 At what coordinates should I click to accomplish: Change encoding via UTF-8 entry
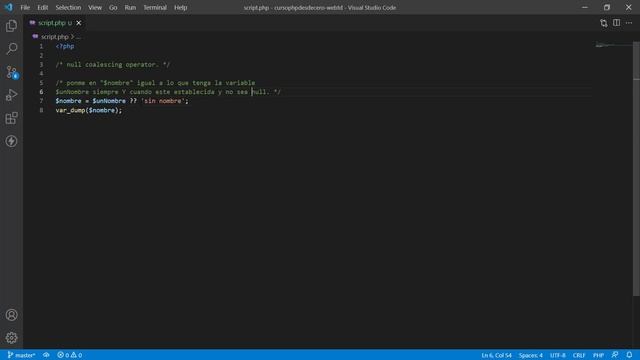(558, 355)
